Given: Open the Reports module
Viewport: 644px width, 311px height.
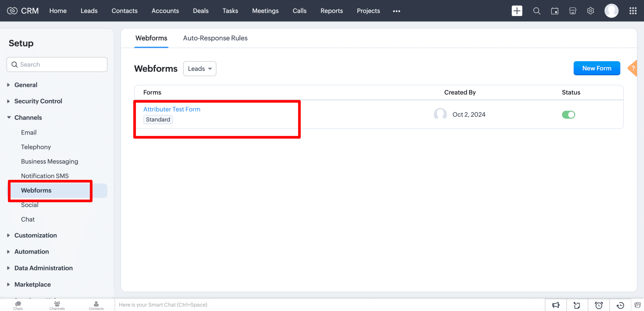Looking at the screenshot, I should pos(331,11).
